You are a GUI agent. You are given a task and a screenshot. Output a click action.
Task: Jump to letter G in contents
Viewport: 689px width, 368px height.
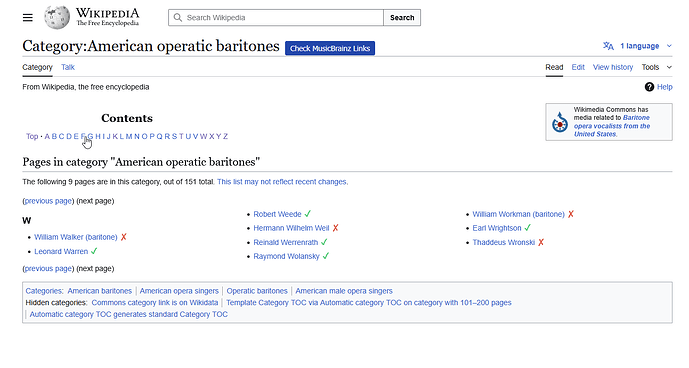tap(91, 136)
